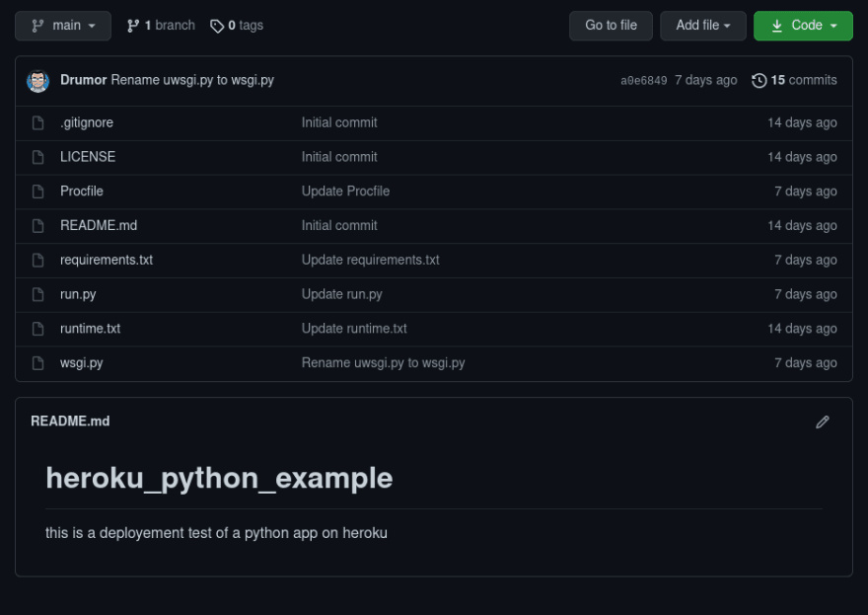View the 1 branch link
The height and width of the screenshot is (615, 868).
point(161,26)
